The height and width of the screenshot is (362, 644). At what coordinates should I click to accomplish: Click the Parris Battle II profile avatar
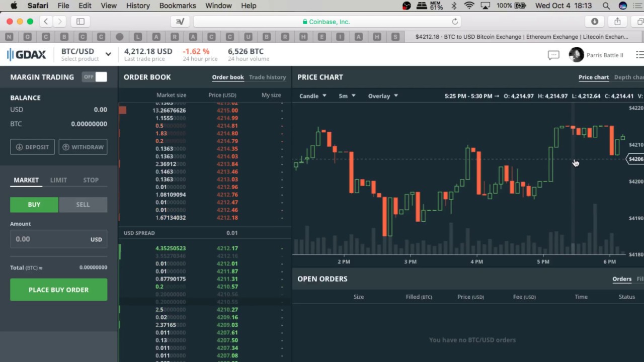576,55
